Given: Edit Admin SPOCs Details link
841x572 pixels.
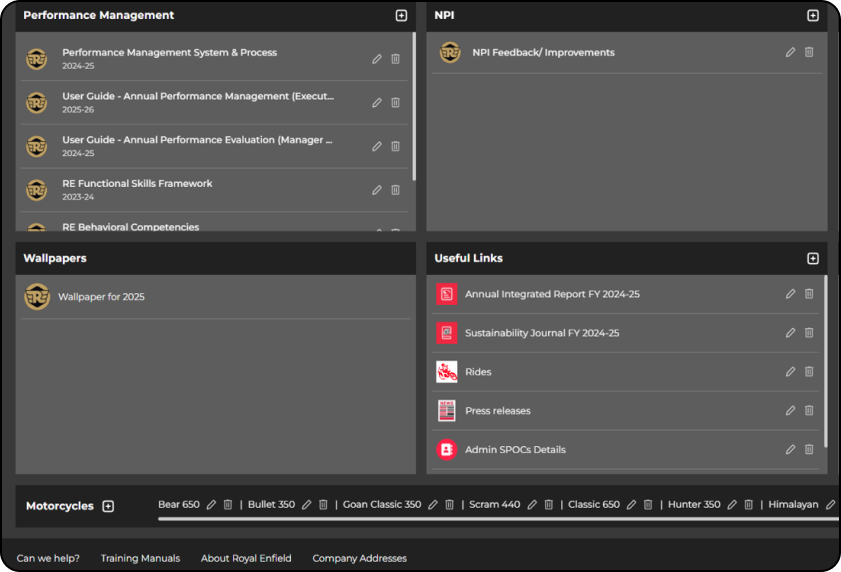Looking at the screenshot, I should pos(791,450).
